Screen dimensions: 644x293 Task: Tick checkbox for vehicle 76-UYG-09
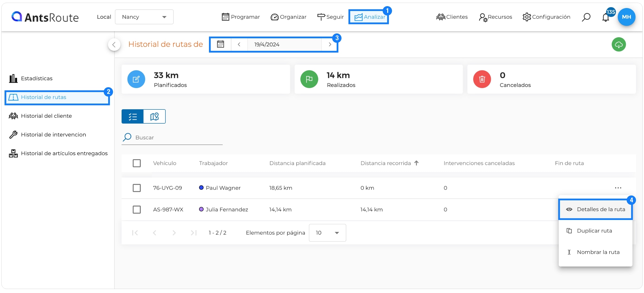pyautogui.click(x=137, y=188)
